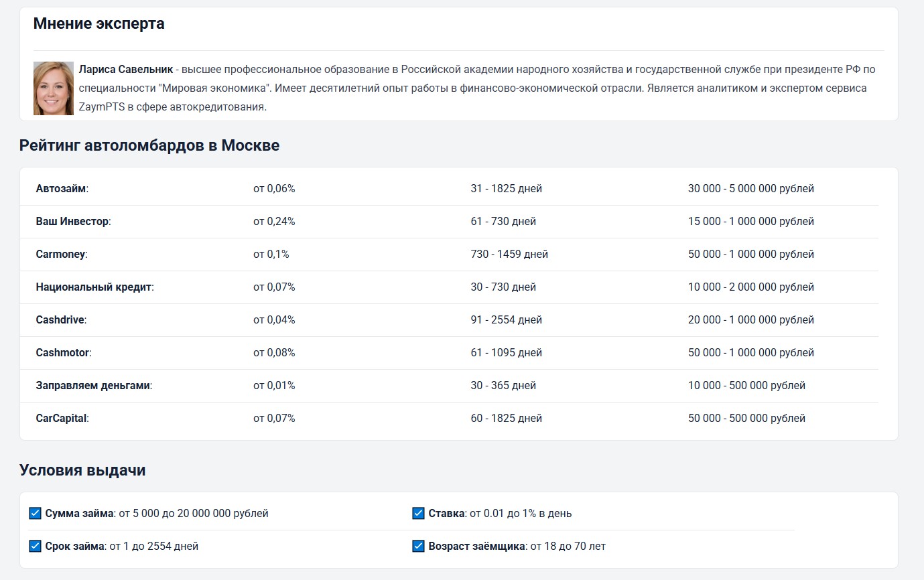
Task: Open the Ваш Инвестор lender entry
Action: 72,222
